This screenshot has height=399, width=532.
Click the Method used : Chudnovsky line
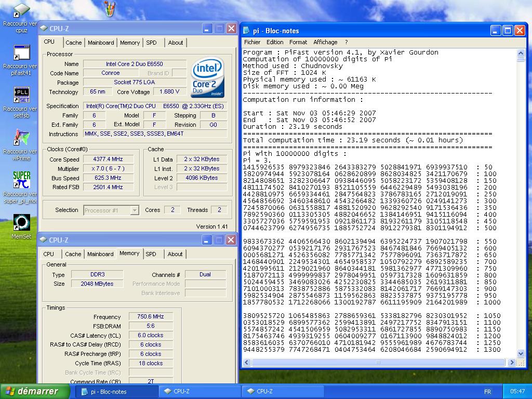tap(293, 66)
